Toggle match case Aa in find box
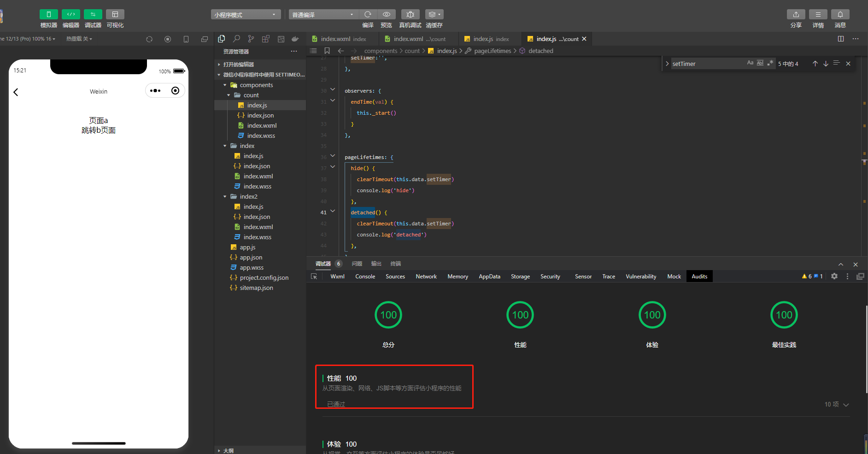The width and height of the screenshot is (868, 454). click(x=750, y=63)
